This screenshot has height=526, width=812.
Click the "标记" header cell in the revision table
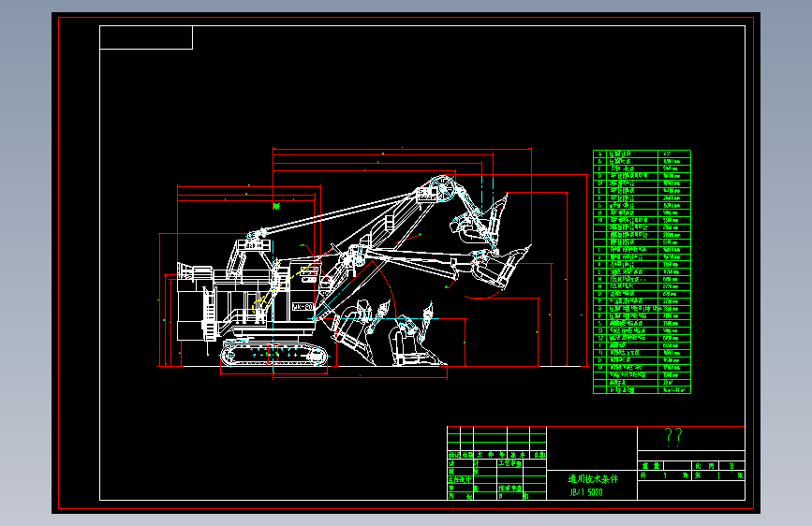[453, 455]
